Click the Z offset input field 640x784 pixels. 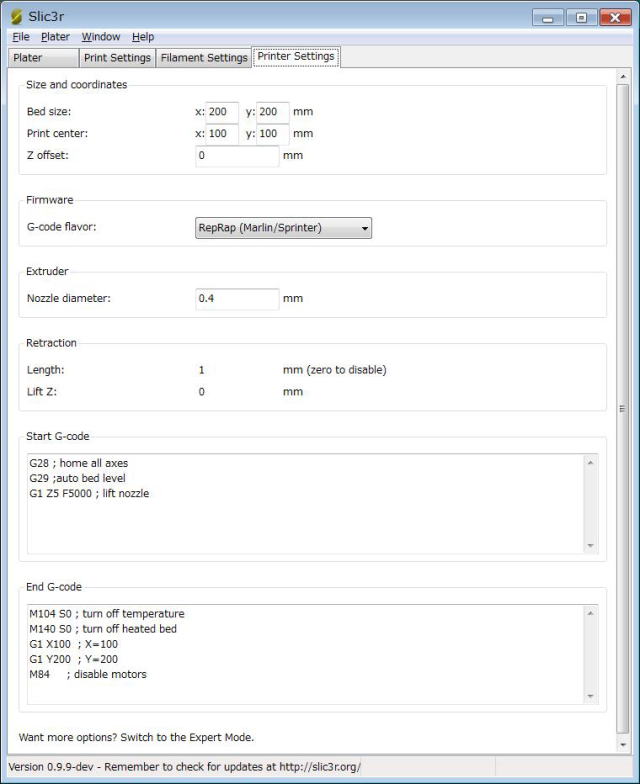click(x=237, y=156)
